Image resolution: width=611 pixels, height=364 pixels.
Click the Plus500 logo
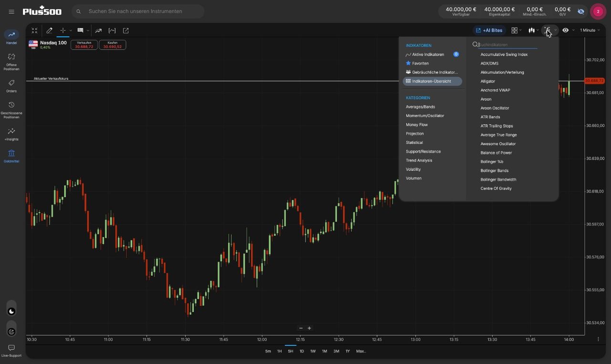click(x=42, y=10)
